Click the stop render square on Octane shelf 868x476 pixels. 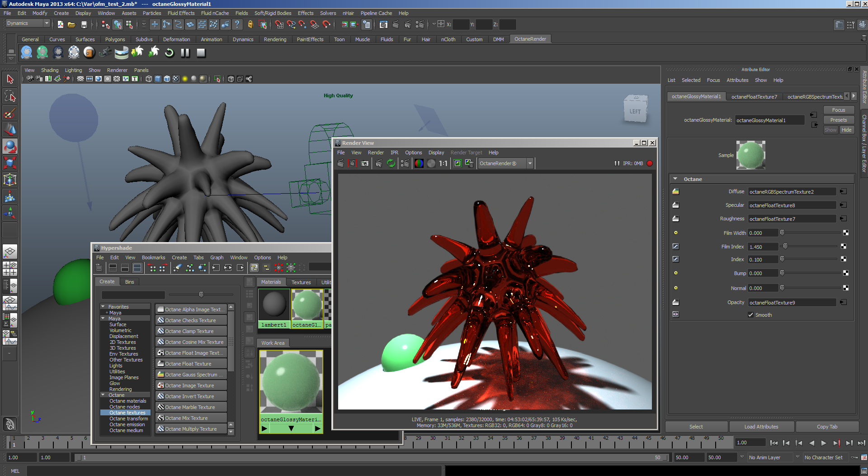point(201,53)
